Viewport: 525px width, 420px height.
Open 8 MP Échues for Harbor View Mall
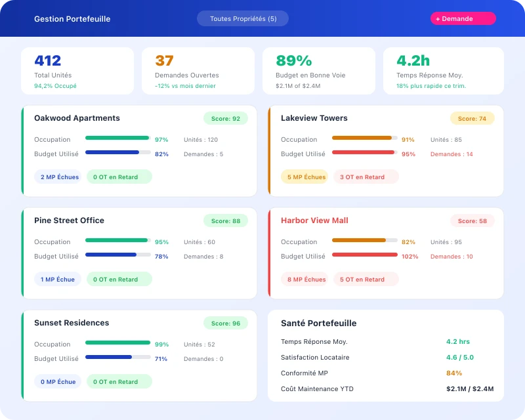tap(304, 279)
